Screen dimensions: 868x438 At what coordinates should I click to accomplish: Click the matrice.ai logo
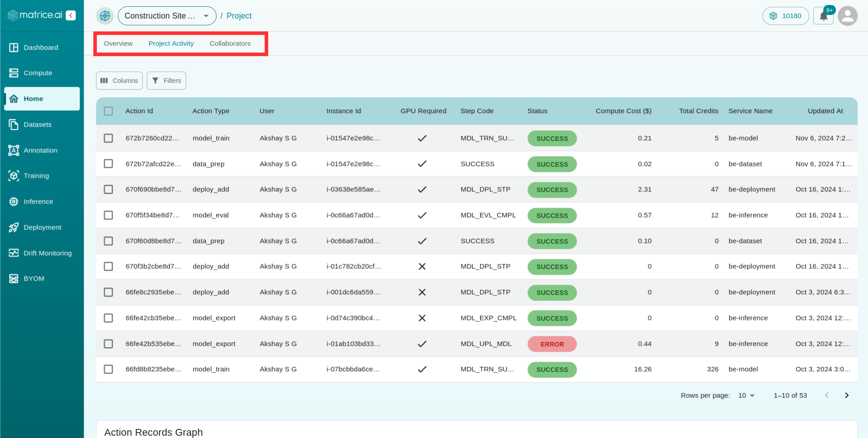pyautogui.click(x=35, y=15)
